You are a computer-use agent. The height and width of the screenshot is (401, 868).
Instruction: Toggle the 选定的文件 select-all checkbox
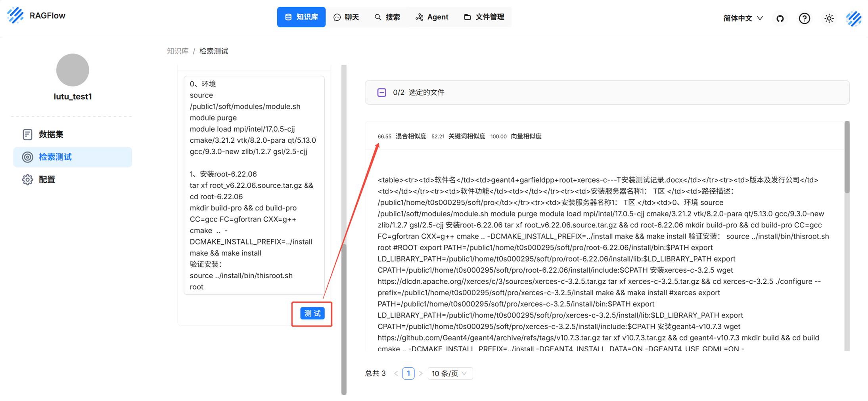point(381,93)
